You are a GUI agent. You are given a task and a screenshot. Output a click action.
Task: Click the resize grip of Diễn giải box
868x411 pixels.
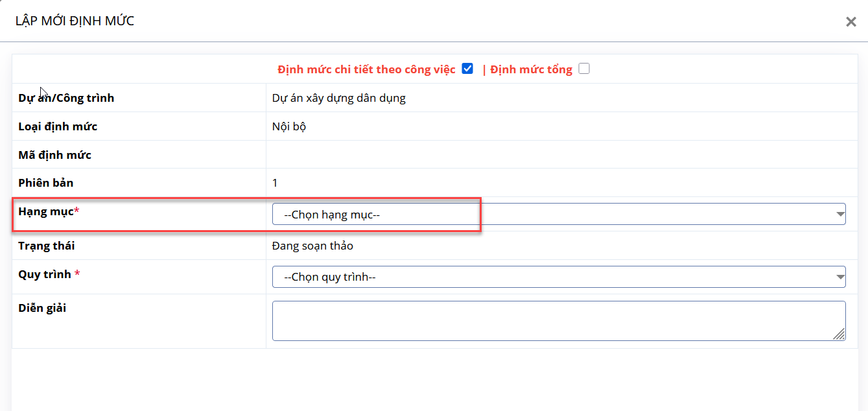[x=839, y=335]
